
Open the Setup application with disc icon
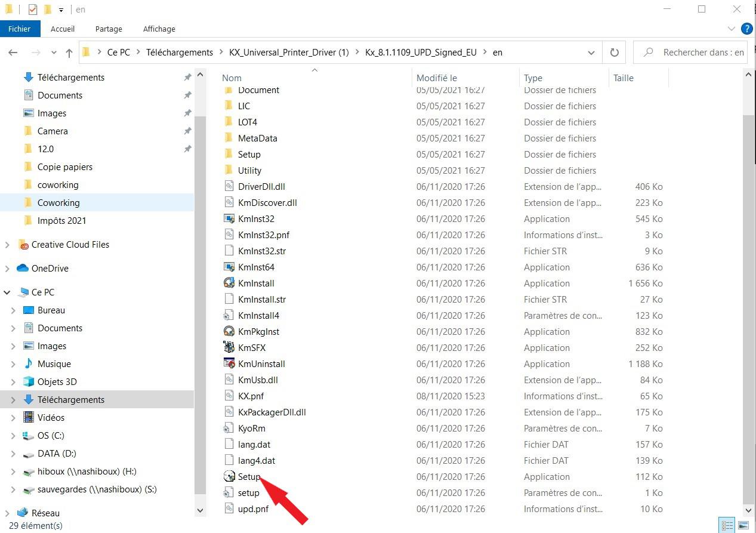point(229,476)
